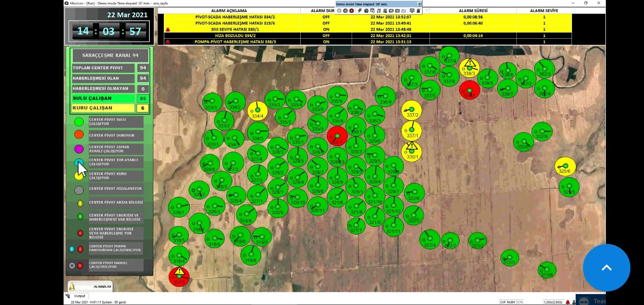The width and height of the screenshot is (644, 305).
Task: Open the ALARMLAR button with bell
Action: (x=90, y=286)
